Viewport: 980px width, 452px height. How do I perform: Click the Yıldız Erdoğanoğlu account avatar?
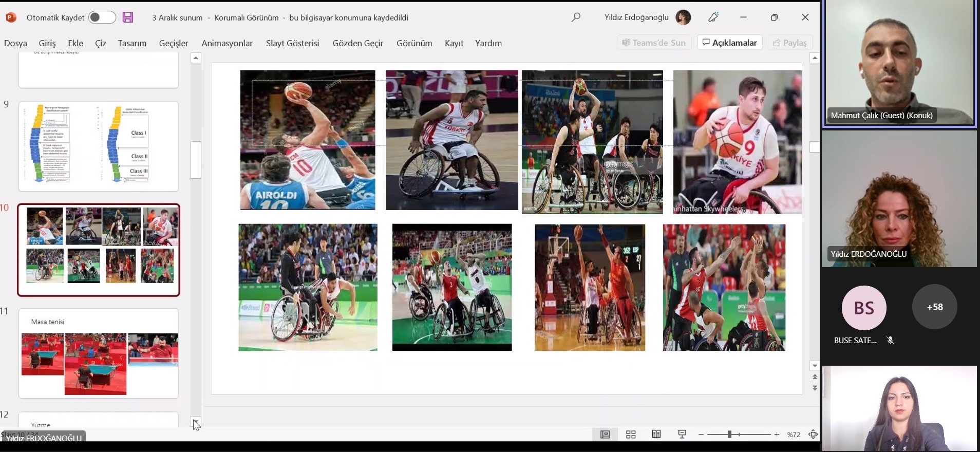[683, 17]
